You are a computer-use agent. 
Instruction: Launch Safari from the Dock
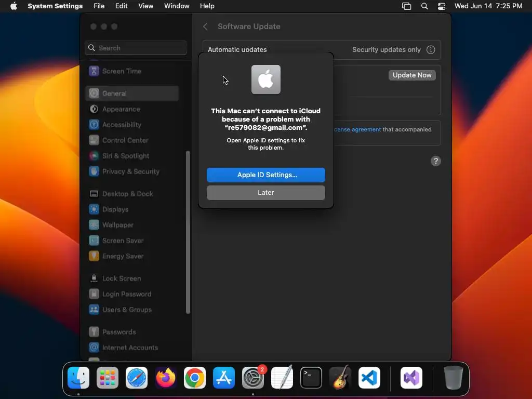137,378
